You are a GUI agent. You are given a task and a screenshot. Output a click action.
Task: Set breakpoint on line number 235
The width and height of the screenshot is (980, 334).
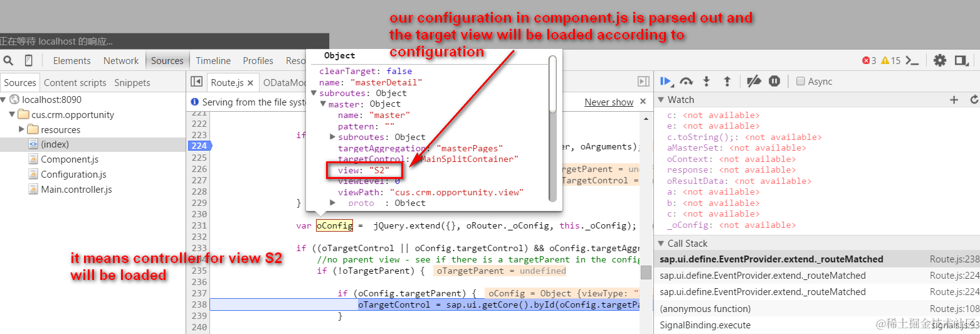(199, 271)
